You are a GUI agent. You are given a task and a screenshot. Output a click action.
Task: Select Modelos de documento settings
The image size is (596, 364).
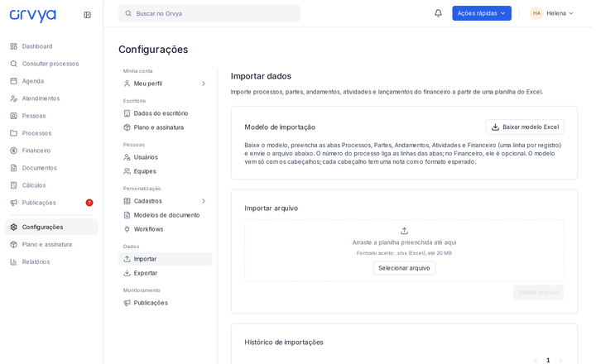click(x=165, y=215)
